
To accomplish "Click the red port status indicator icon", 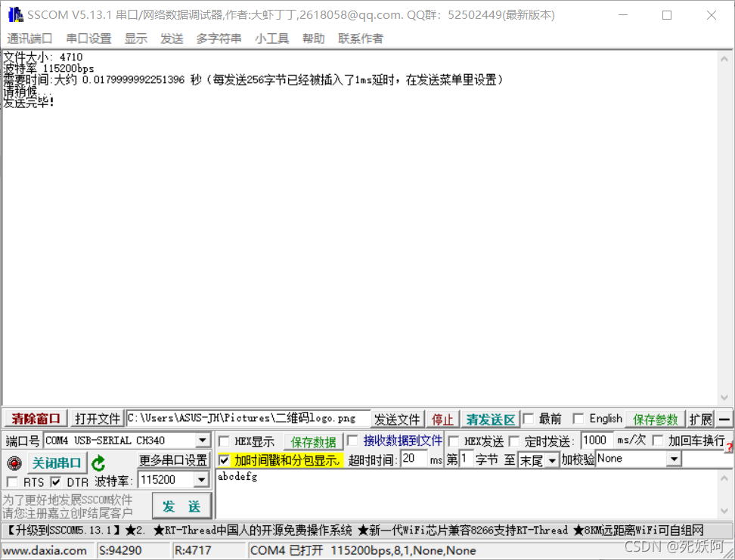I will [14, 463].
